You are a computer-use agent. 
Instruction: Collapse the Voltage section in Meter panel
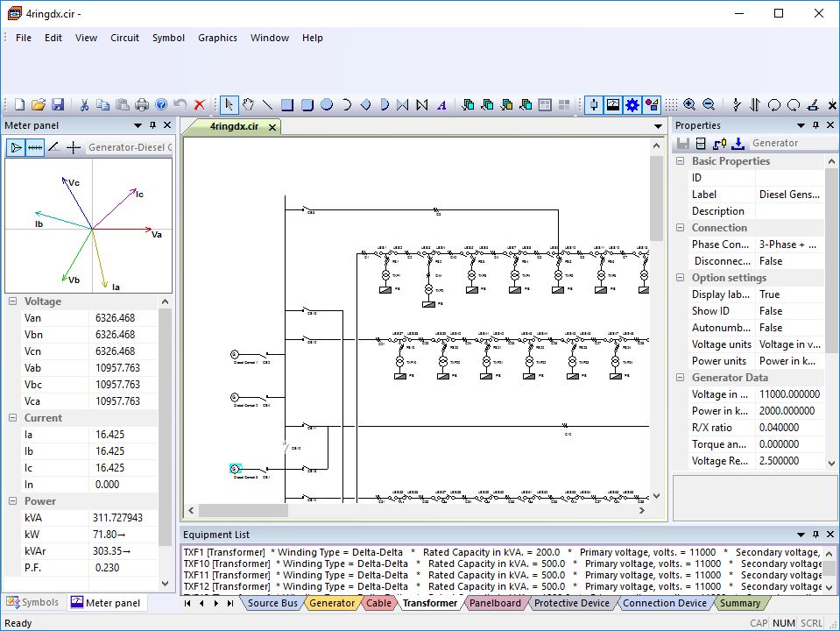[x=12, y=301]
